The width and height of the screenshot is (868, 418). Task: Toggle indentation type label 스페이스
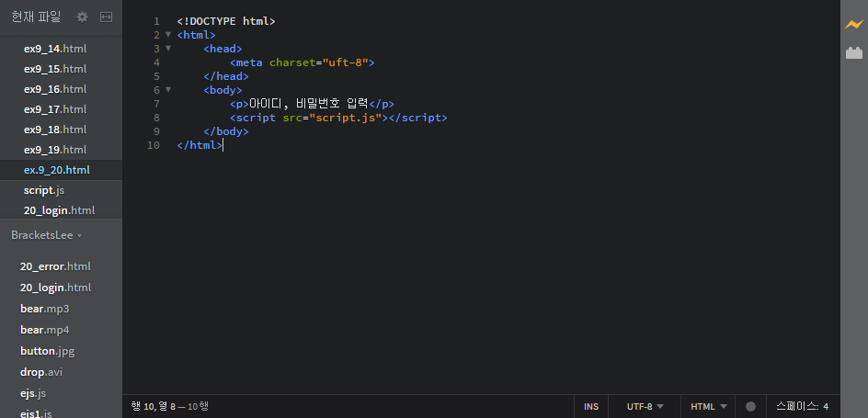coord(797,406)
